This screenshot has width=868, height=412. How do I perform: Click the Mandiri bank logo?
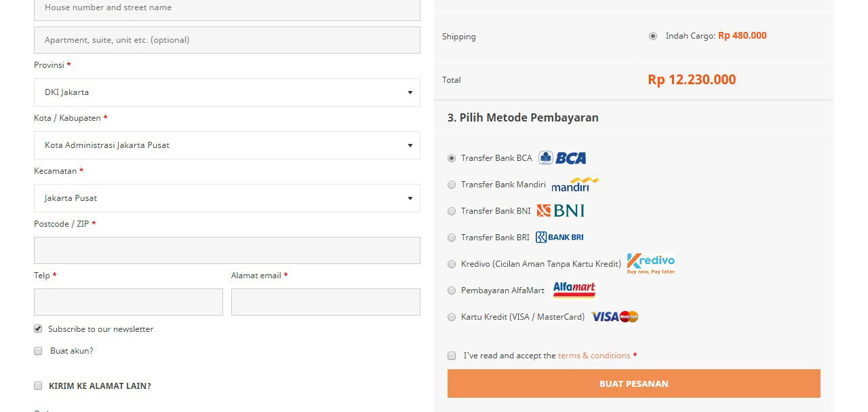[574, 185]
